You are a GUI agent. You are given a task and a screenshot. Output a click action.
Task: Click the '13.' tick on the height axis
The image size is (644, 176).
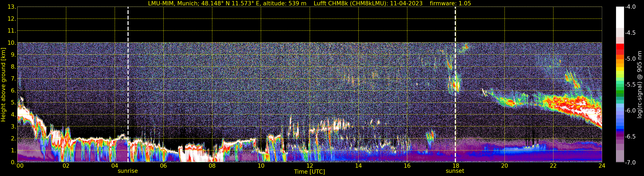[x=12, y=7]
